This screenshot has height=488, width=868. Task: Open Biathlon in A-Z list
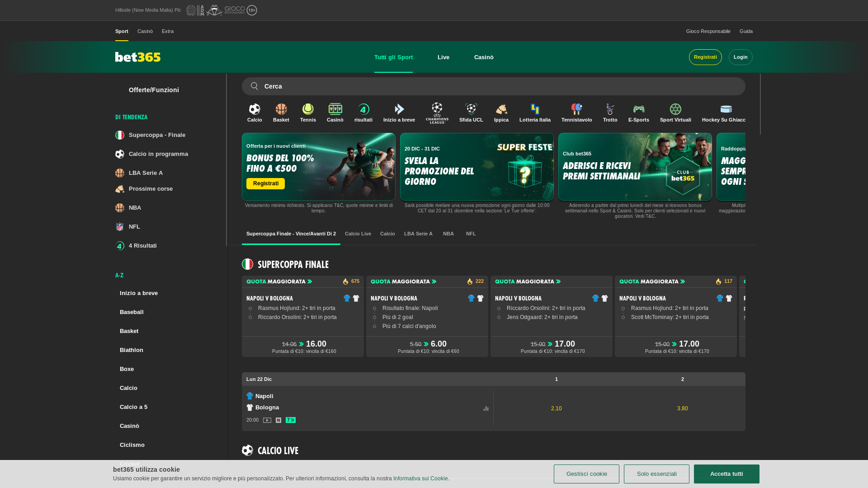coord(132,350)
